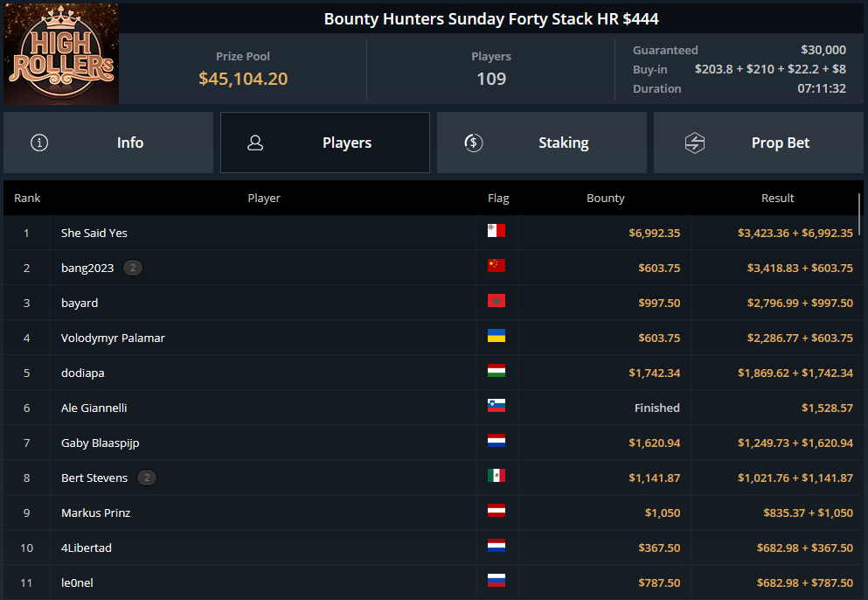
Task: Sort by the Bounty column header
Action: tap(606, 199)
